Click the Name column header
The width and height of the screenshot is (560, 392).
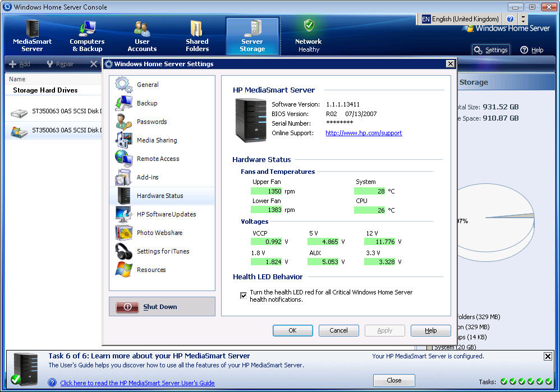53,79
